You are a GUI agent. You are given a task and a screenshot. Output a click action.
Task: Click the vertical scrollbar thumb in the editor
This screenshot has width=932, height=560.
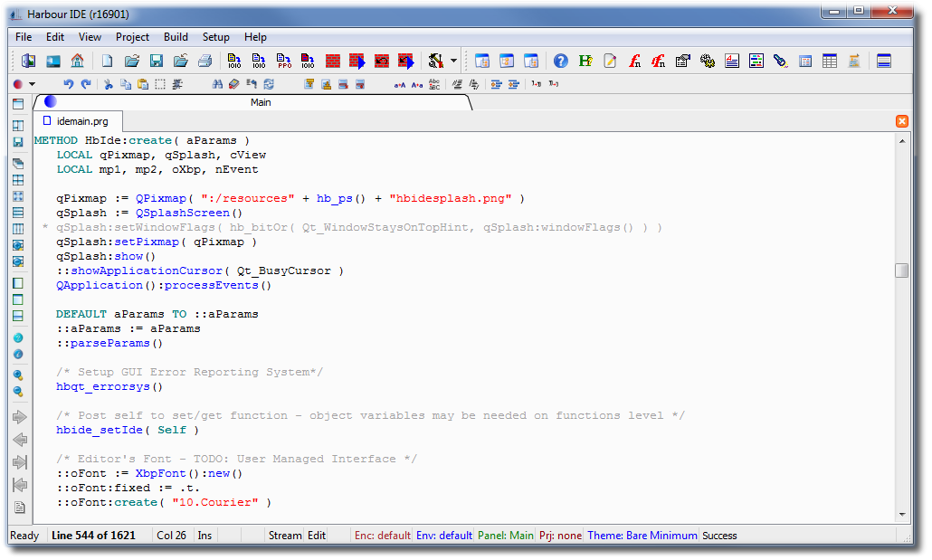[901, 271]
